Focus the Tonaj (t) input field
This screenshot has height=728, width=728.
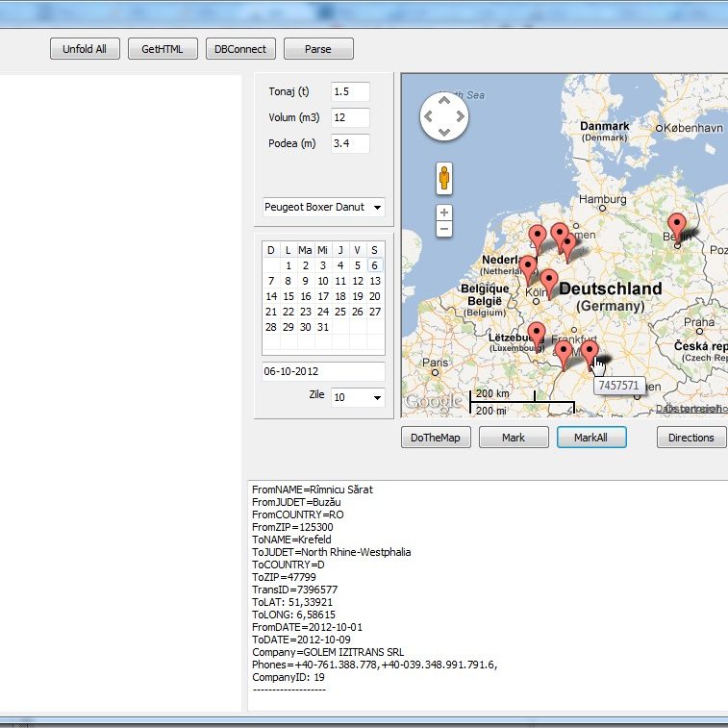(x=350, y=92)
